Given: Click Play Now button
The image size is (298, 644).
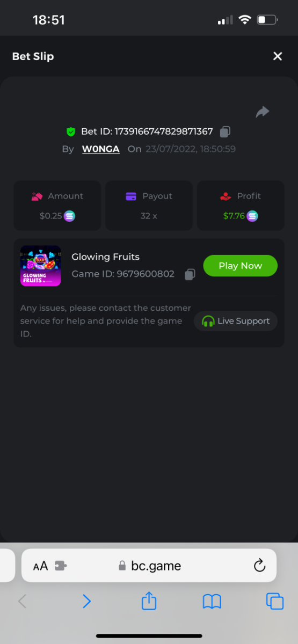Looking at the screenshot, I should (x=241, y=266).
